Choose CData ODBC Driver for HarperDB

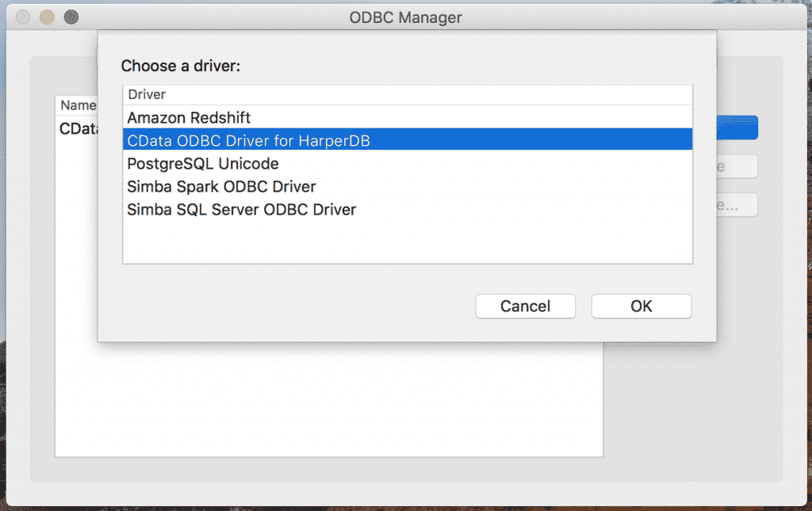(x=249, y=141)
